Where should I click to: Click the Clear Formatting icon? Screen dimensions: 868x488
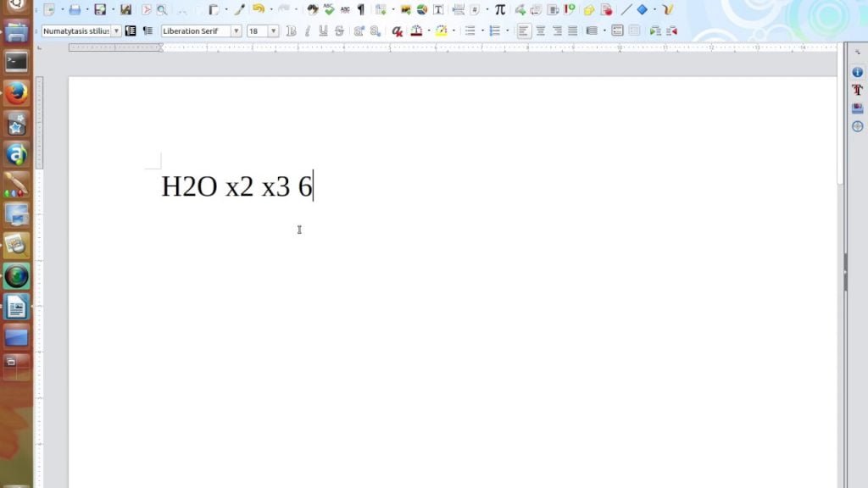[x=397, y=31]
